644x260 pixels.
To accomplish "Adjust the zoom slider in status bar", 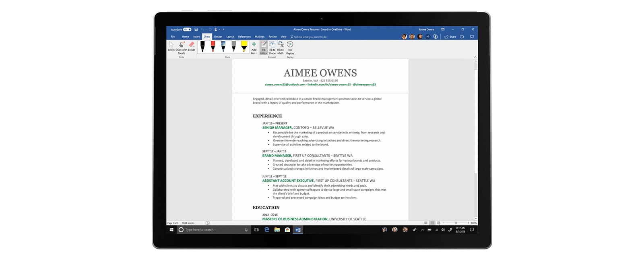I will click(456, 223).
